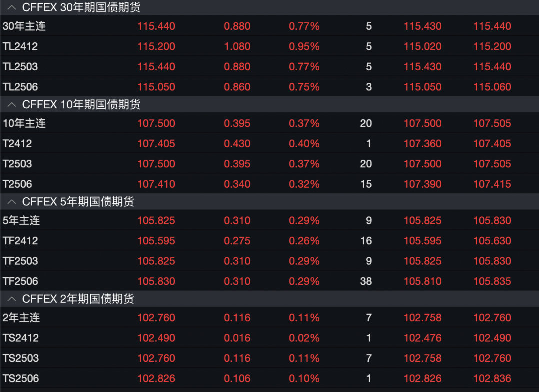
Task: Select the 10年主连 contract
Action: tap(24, 123)
